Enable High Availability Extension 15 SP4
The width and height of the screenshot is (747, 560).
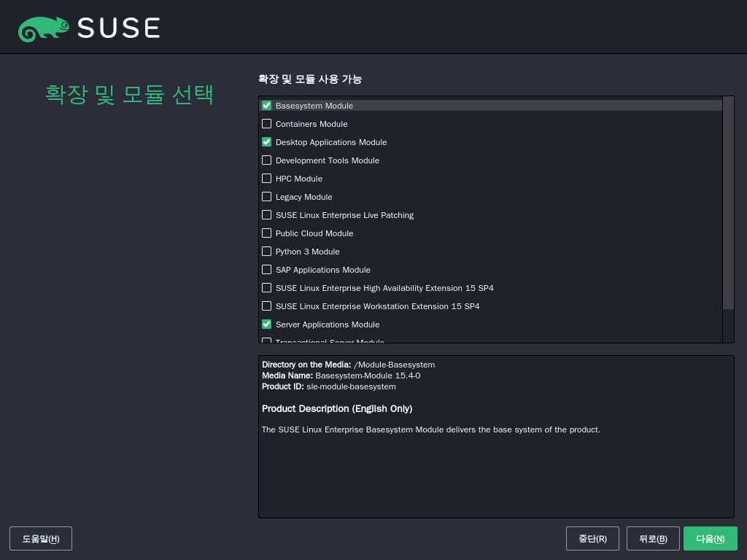267,288
